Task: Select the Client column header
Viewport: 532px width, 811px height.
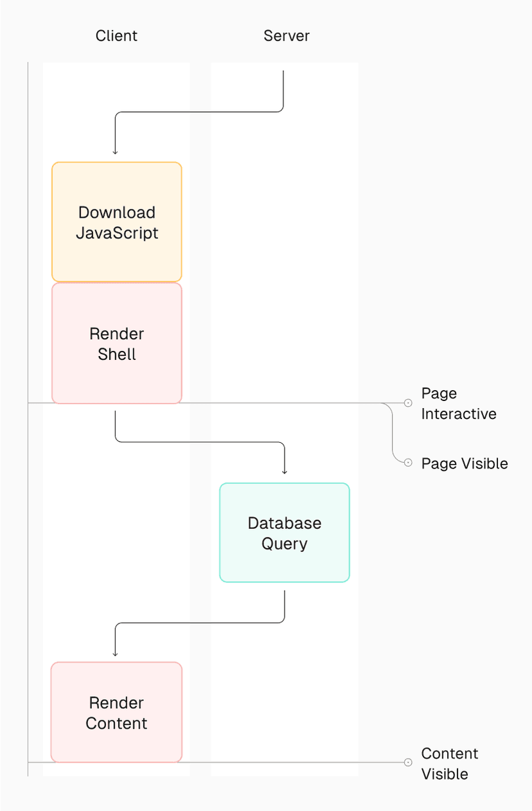Action: pyautogui.click(x=116, y=36)
